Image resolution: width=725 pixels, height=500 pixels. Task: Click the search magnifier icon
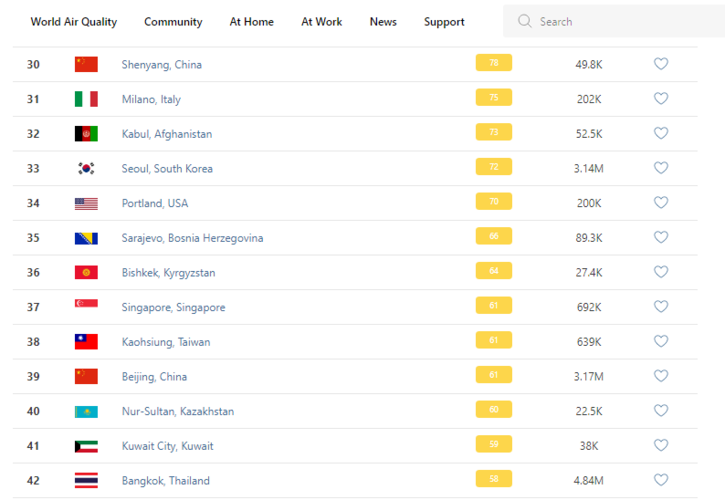tap(524, 21)
